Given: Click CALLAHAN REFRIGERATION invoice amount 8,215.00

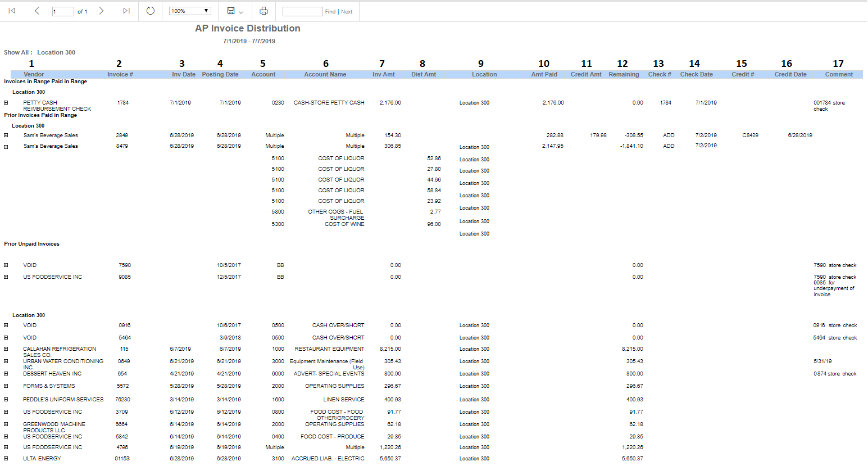Looking at the screenshot, I should point(390,349).
